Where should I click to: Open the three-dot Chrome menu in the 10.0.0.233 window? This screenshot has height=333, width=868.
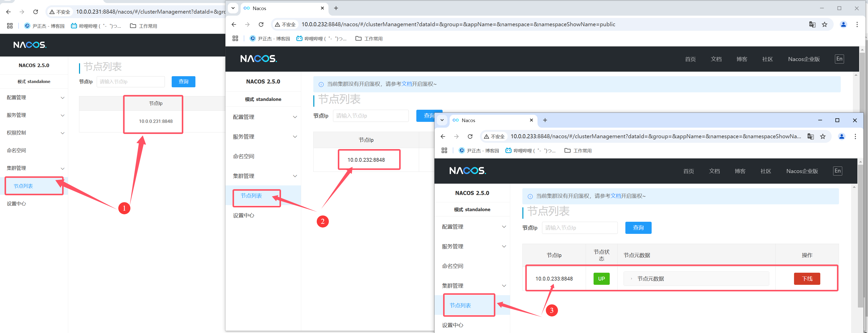tap(855, 136)
